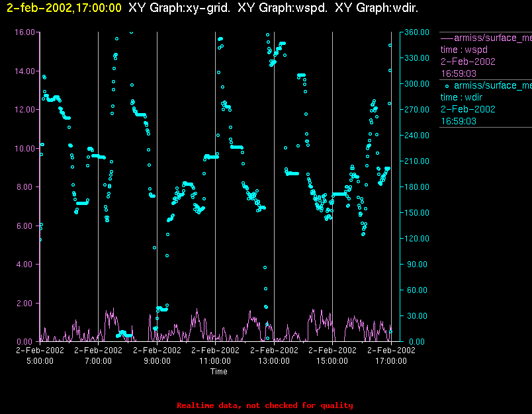Click the 240.00 wind direction axis label
This screenshot has height=414, width=532.
(x=417, y=136)
